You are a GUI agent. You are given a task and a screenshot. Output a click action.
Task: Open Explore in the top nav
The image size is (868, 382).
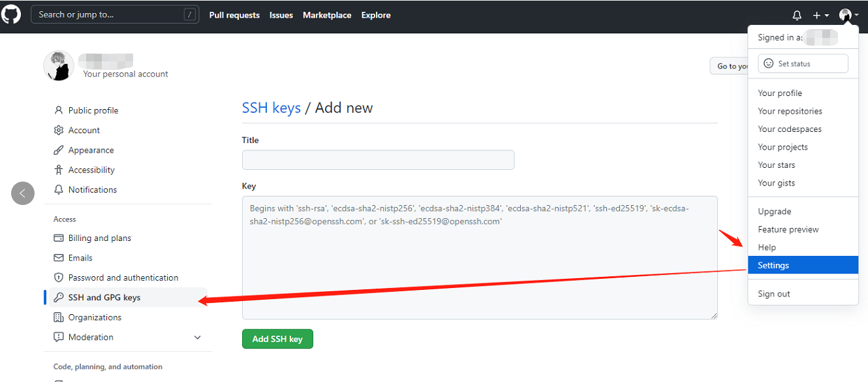[376, 15]
